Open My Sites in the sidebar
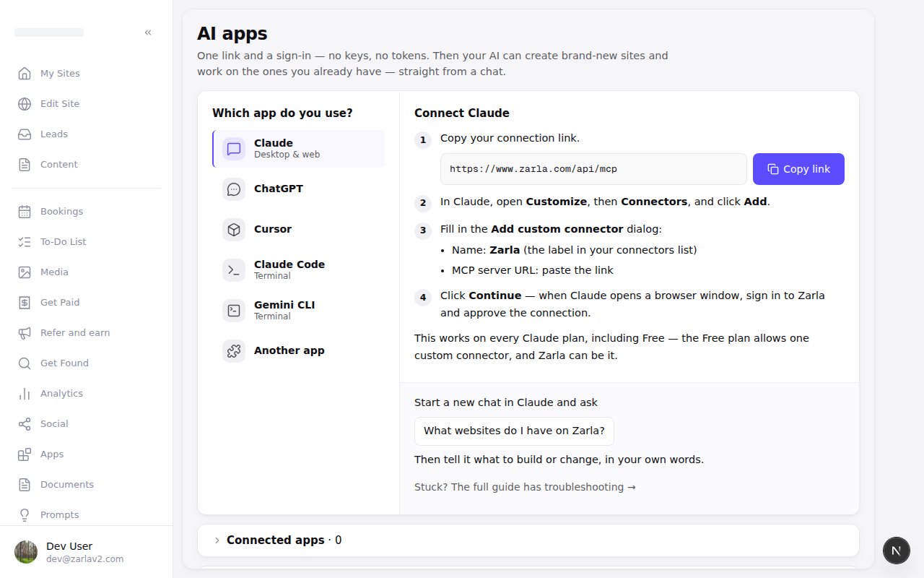This screenshot has height=578, width=924. pos(87,74)
